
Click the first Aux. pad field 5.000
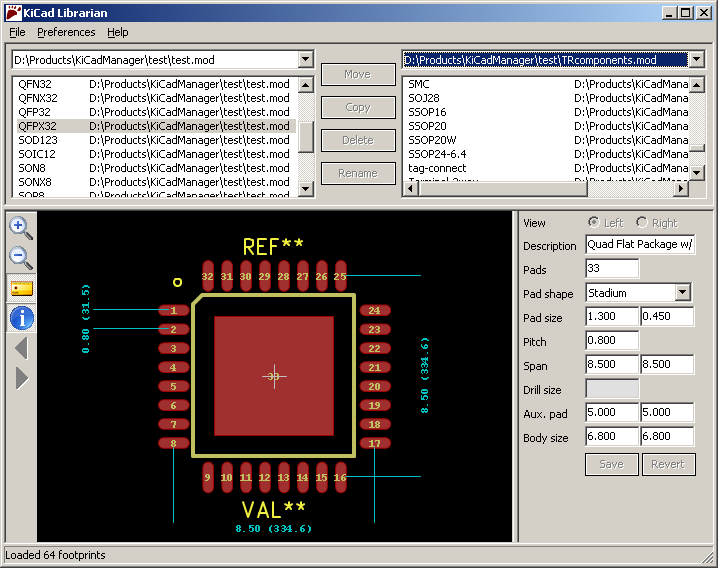tap(612, 412)
